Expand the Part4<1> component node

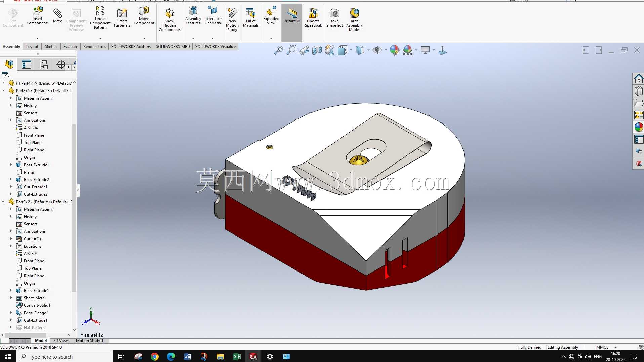(x=3, y=83)
